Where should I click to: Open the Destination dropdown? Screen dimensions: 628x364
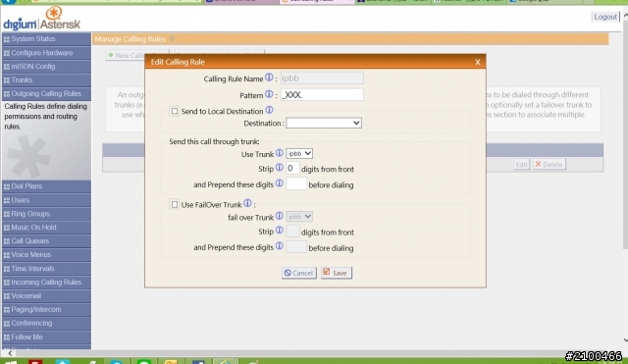[x=324, y=123]
